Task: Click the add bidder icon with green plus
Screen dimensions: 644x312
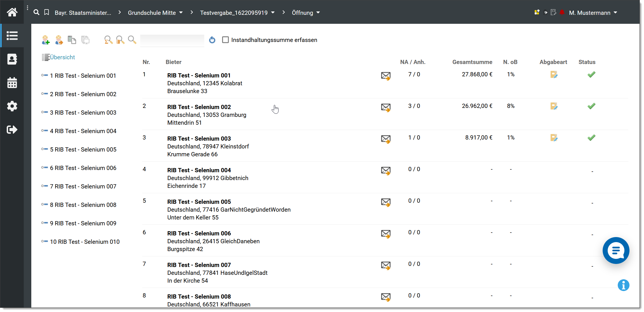Action: point(46,40)
